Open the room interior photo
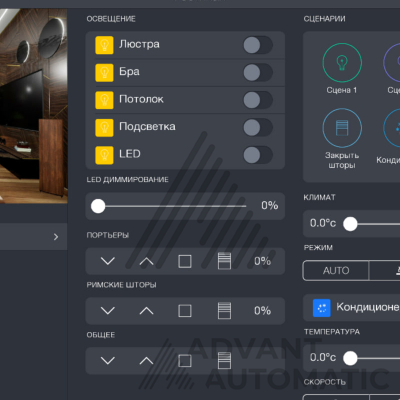Image resolution: width=400 pixels, height=400 pixels. (33, 106)
